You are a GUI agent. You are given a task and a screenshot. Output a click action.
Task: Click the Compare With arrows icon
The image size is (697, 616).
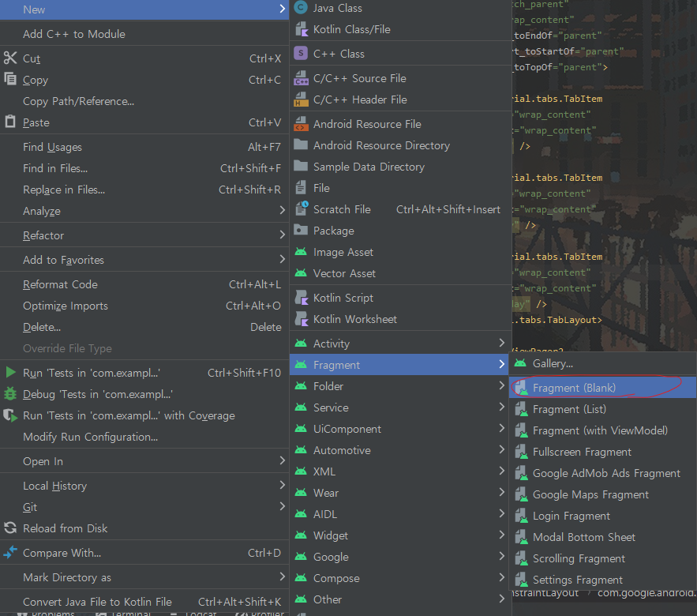(x=9, y=552)
